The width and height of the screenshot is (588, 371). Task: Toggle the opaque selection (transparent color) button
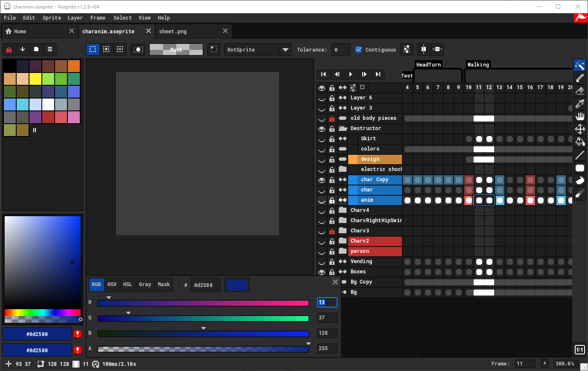(x=138, y=49)
